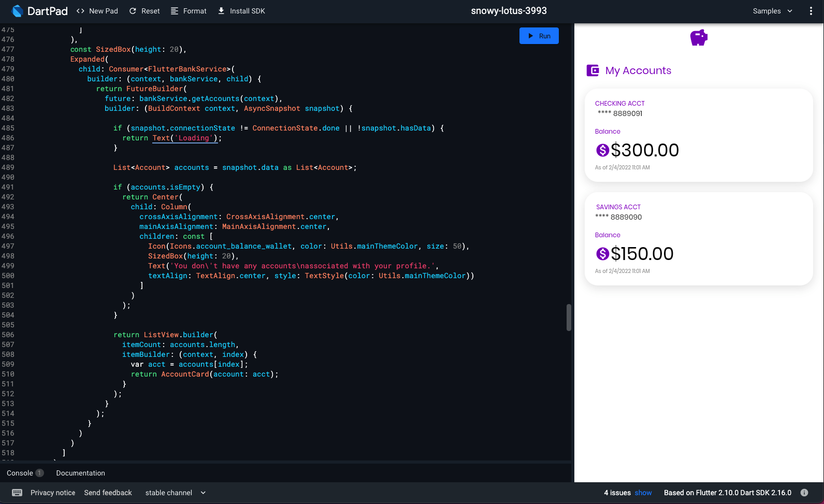
Task: Click line number 489 in the gutter
Action: pos(8,167)
